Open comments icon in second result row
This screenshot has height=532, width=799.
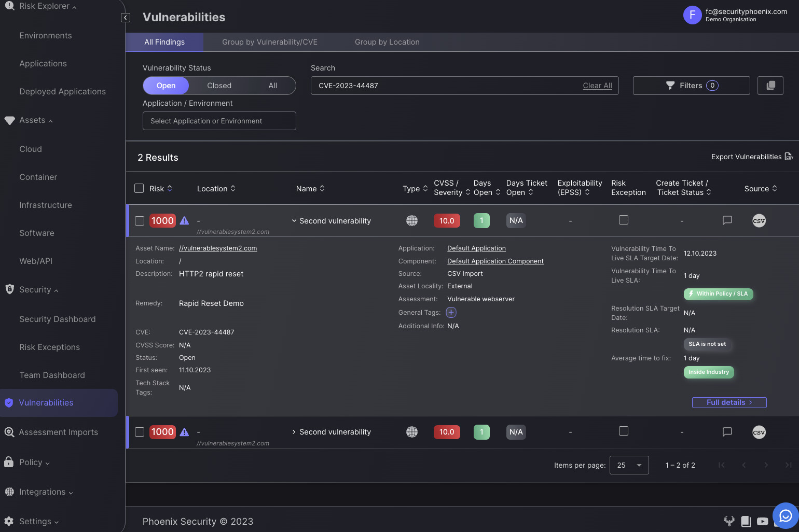(727, 431)
